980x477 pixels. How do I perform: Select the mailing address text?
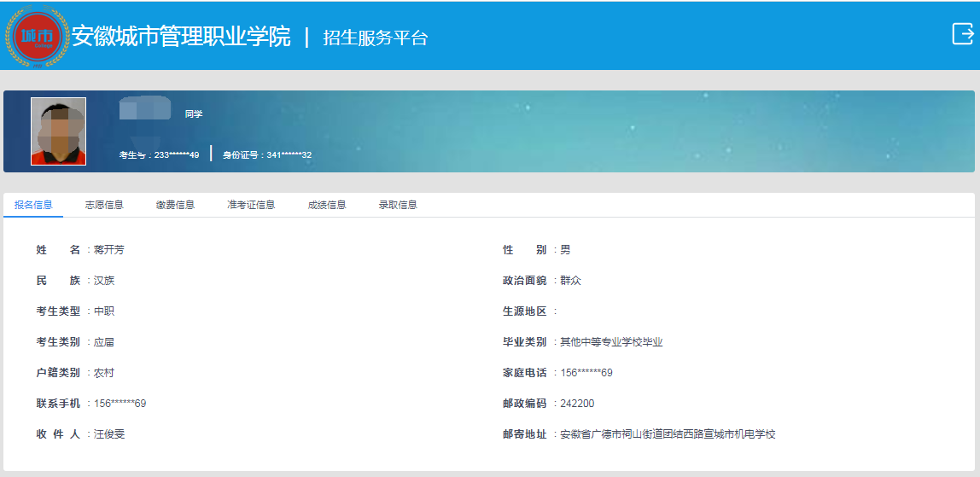[668, 434]
